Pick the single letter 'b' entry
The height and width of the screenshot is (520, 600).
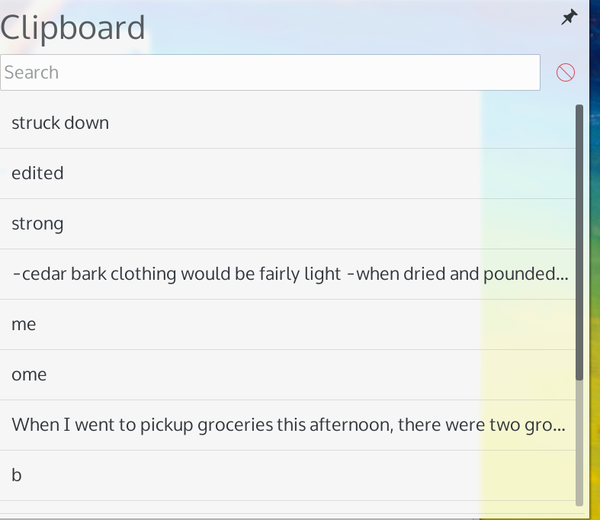point(287,476)
